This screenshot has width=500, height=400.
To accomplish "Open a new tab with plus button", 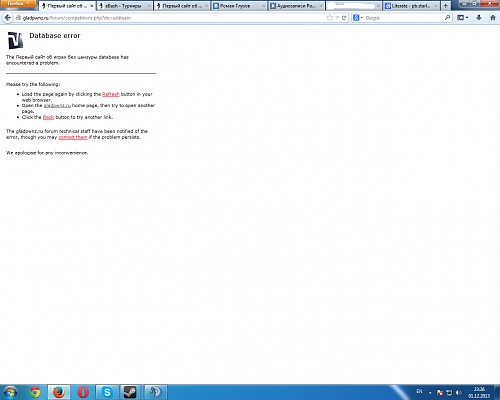I will tap(445, 6).
